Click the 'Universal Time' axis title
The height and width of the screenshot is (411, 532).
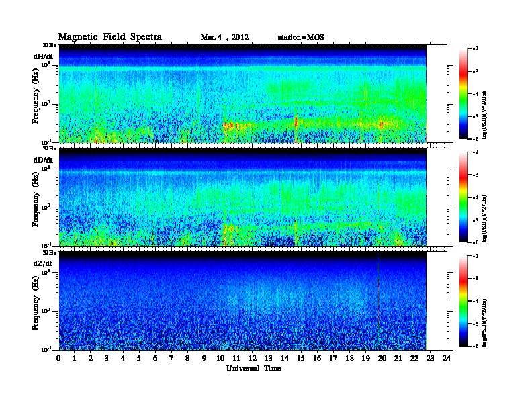[253, 369]
